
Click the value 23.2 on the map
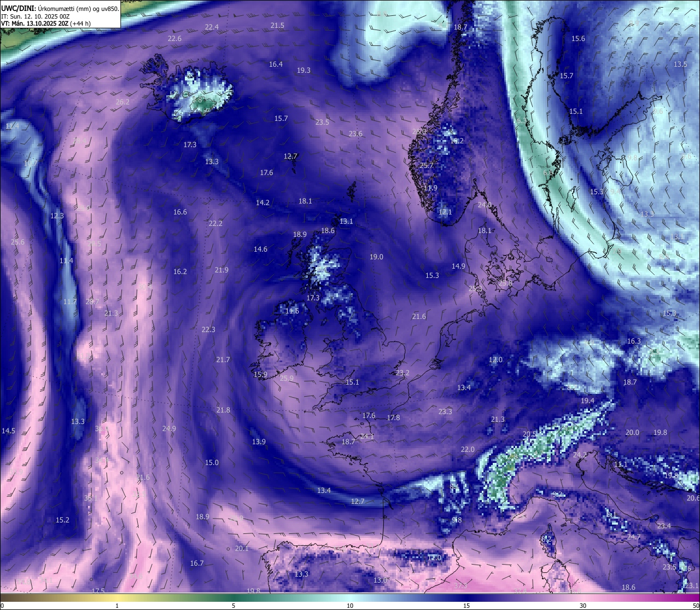402,373
